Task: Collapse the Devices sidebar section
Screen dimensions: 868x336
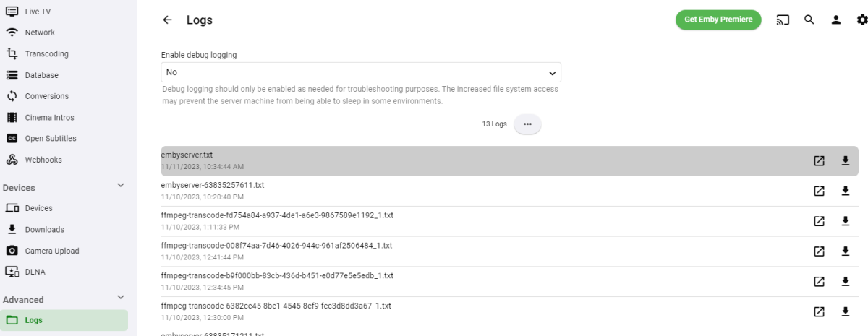Action: coord(121,186)
